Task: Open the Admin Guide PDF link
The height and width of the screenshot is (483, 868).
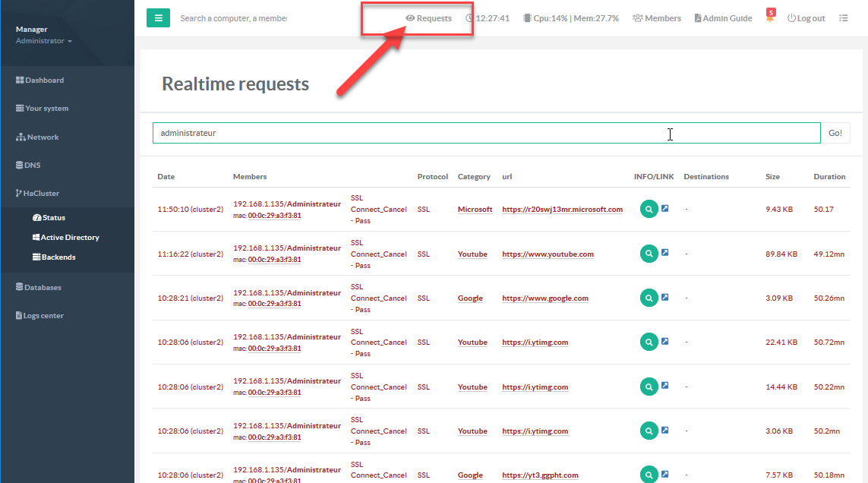Action: tap(723, 18)
